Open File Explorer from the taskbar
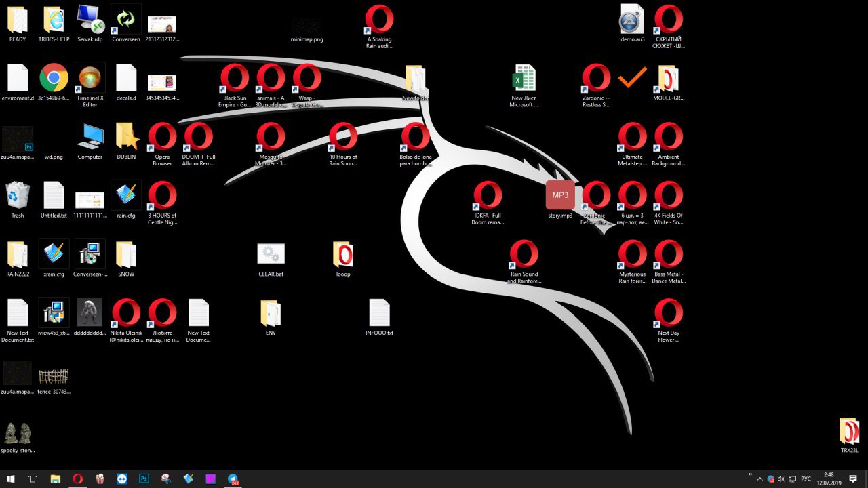The image size is (868, 488). [x=56, y=479]
